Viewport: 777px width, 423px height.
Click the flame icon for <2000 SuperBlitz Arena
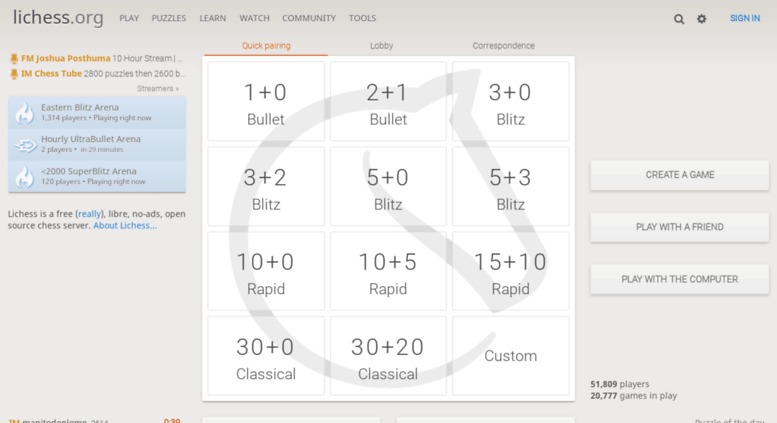(24, 176)
